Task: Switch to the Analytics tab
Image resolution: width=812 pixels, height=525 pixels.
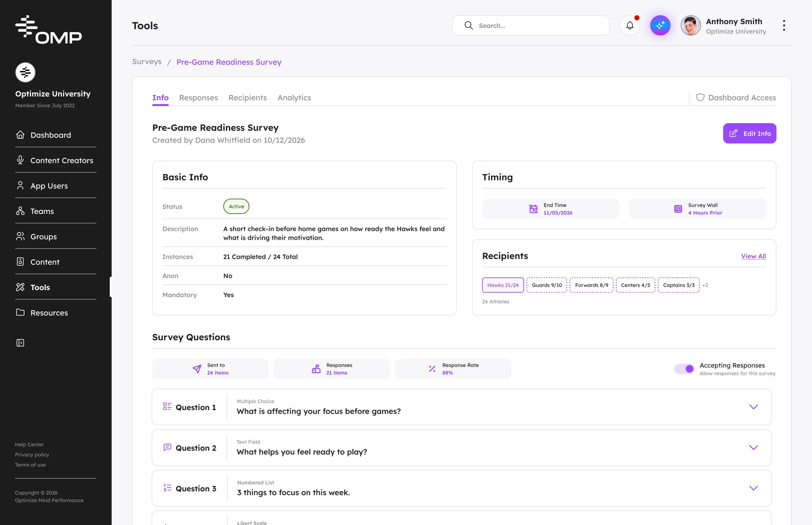Action: point(294,97)
